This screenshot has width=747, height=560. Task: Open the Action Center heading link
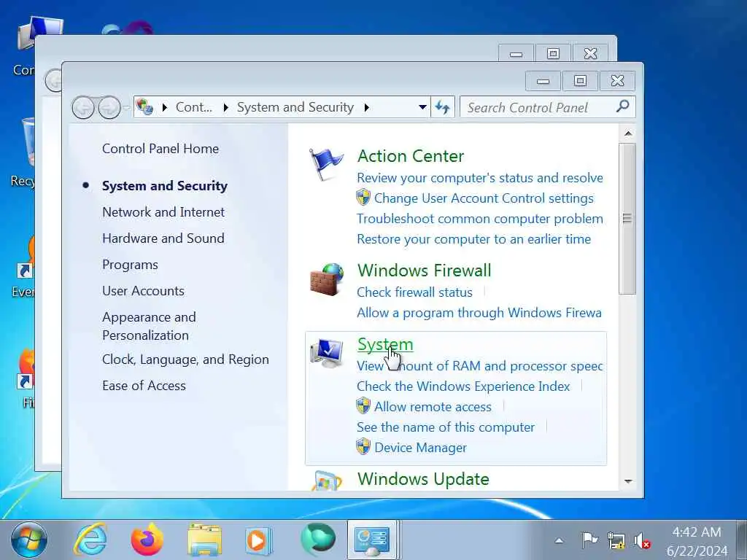pyautogui.click(x=411, y=156)
